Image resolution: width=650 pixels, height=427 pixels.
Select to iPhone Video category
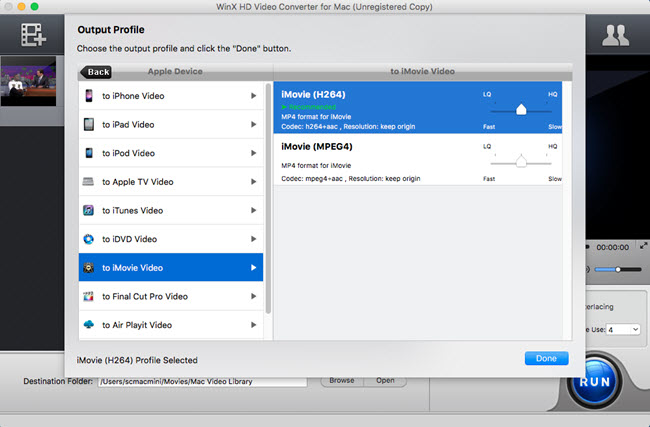click(x=171, y=96)
